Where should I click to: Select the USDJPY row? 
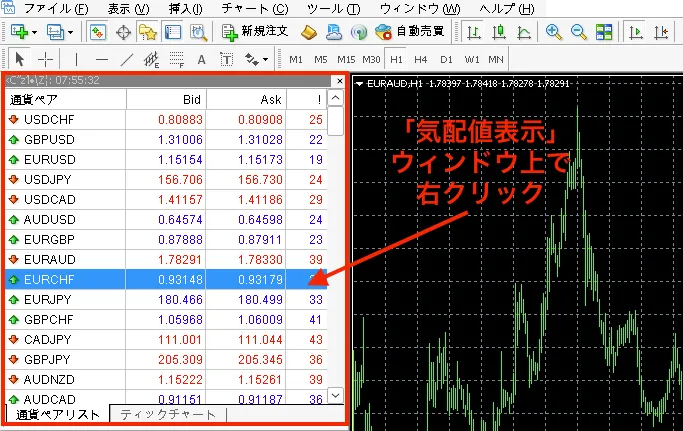166,180
